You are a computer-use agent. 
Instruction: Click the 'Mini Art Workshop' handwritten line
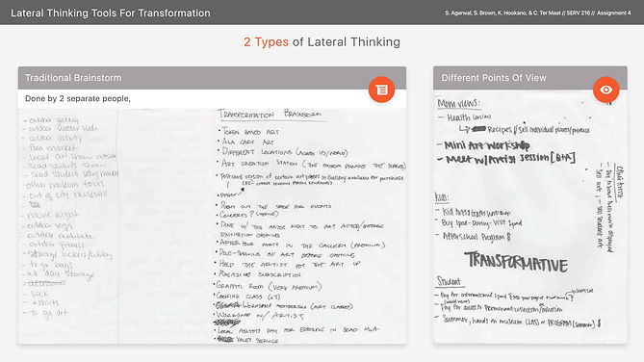[483, 145]
